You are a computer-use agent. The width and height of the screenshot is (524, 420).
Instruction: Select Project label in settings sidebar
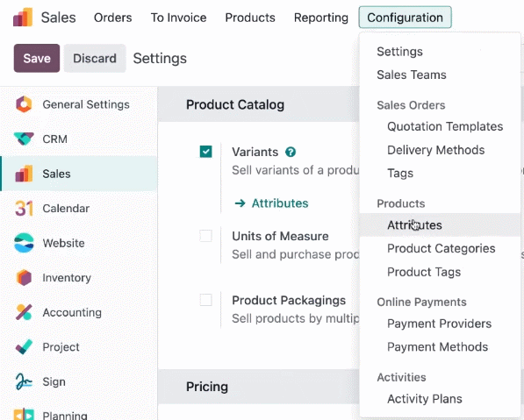pyautogui.click(x=61, y=347)
